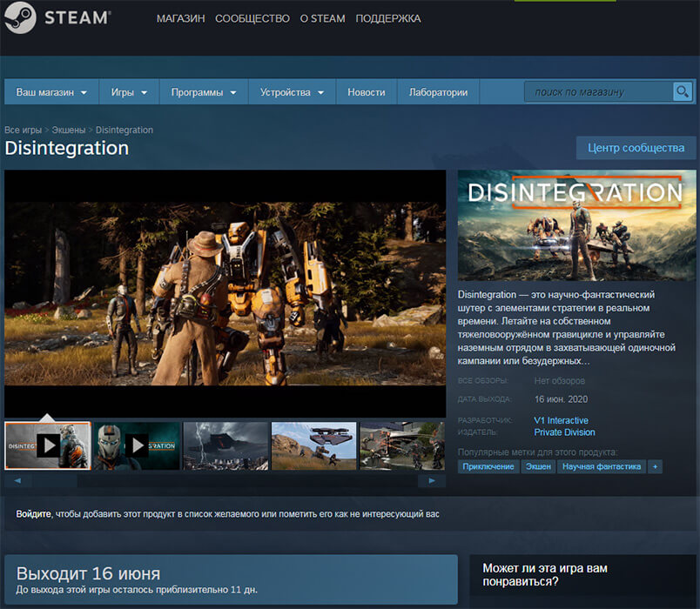
Task: Select the flying gravcycle screenshot thumbnail
Action: coord(314,445)
